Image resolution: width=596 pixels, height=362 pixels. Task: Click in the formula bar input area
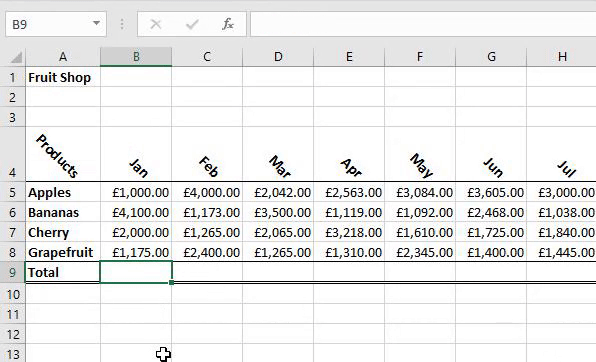(423, 24)
